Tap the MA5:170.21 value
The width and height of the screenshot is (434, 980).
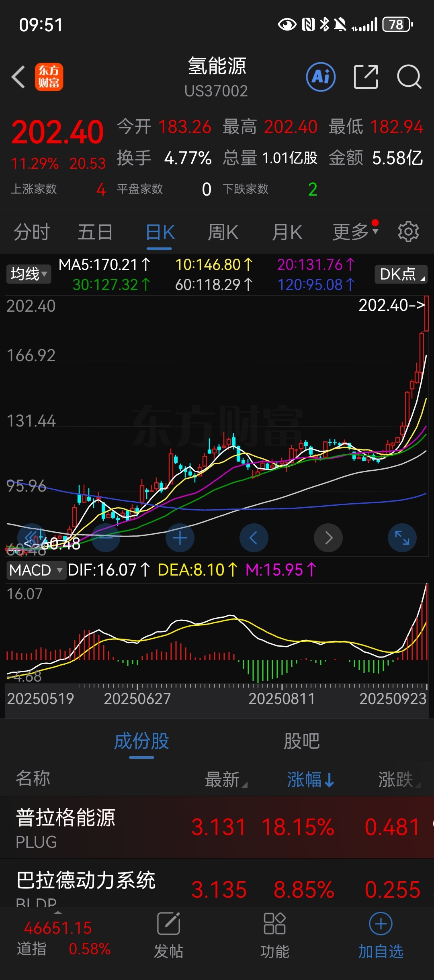point(104,265)
